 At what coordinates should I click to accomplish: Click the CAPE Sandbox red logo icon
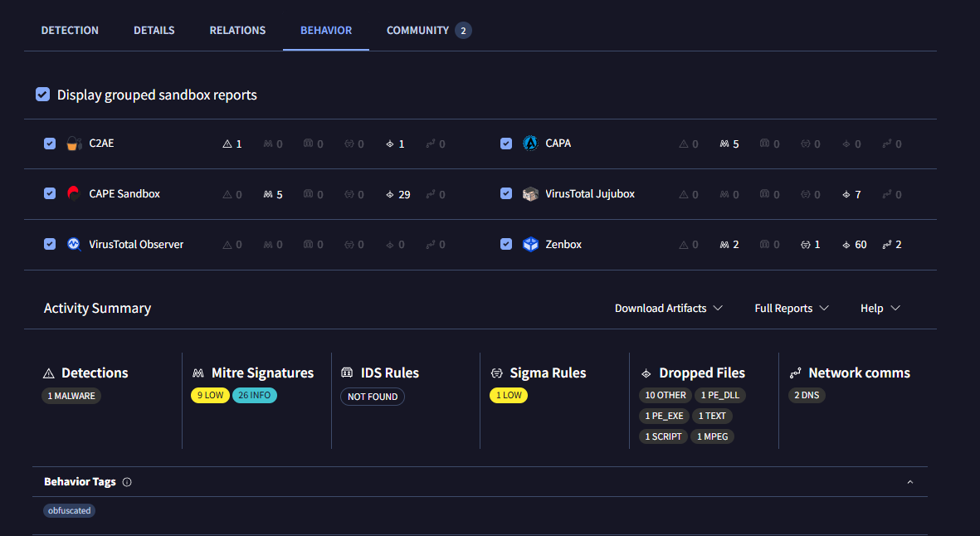coord(74,193)
